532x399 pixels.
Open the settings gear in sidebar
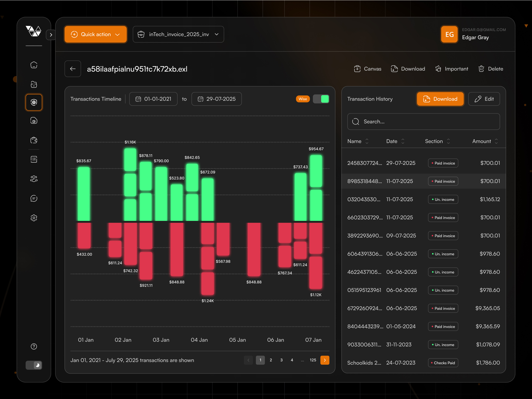click(x=34, y=218)
